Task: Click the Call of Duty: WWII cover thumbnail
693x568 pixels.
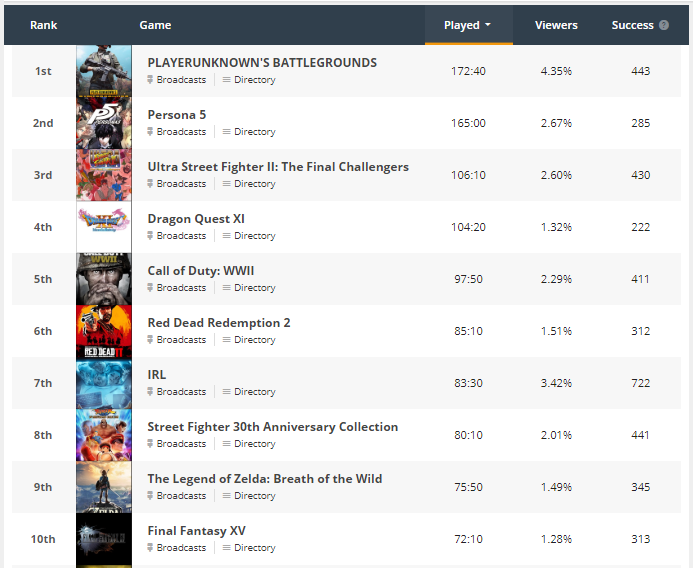Action: point(104,279)
